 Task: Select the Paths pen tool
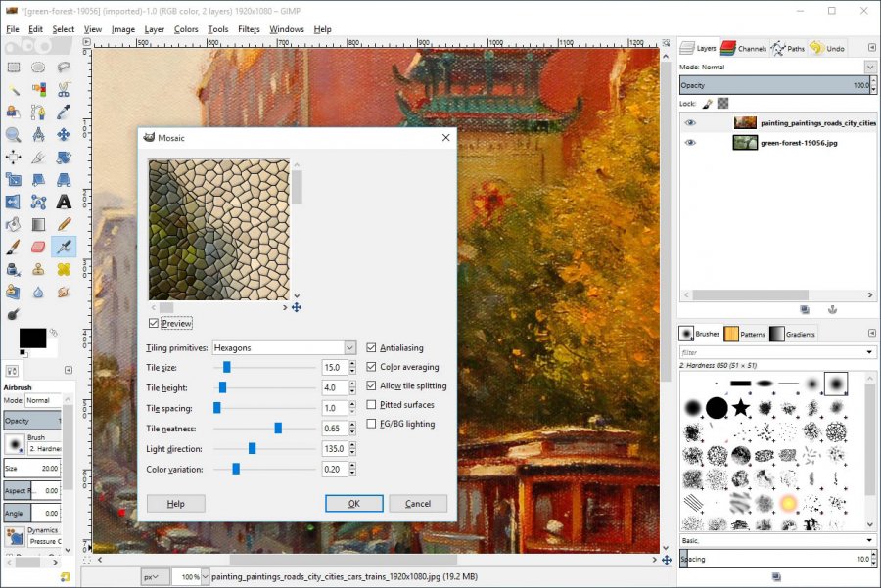(38, 113)
